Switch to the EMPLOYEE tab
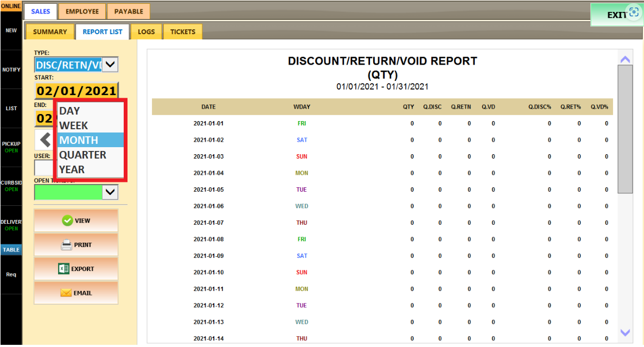 coord(82,11)
